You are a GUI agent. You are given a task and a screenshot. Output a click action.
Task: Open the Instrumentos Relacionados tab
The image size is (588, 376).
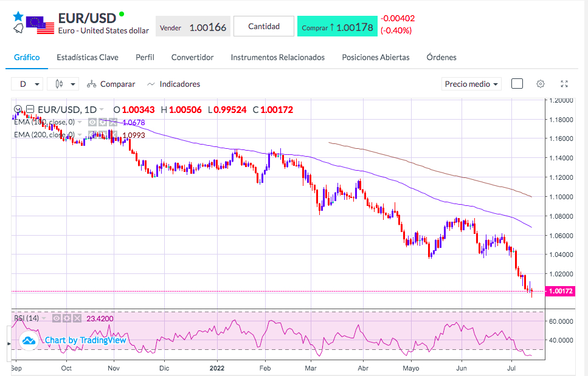(277, 57)
